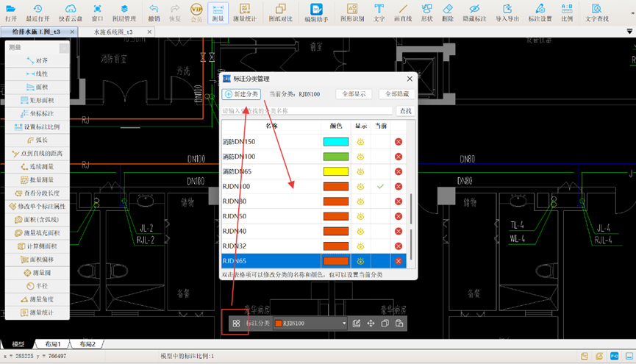The width and height of the screenshot is (636, 364).
Task: Open the annotation category manager grid icon
Action: click(236, 323)
